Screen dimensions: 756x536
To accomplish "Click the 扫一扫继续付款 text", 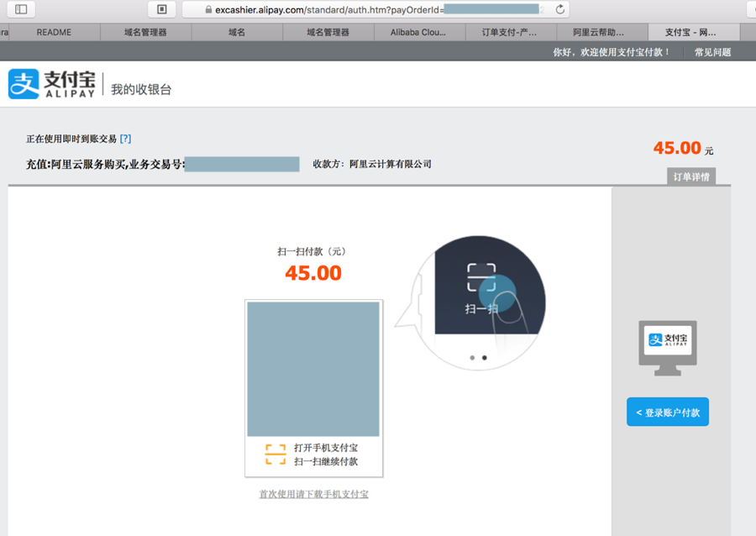I will (x=326, y=461).
